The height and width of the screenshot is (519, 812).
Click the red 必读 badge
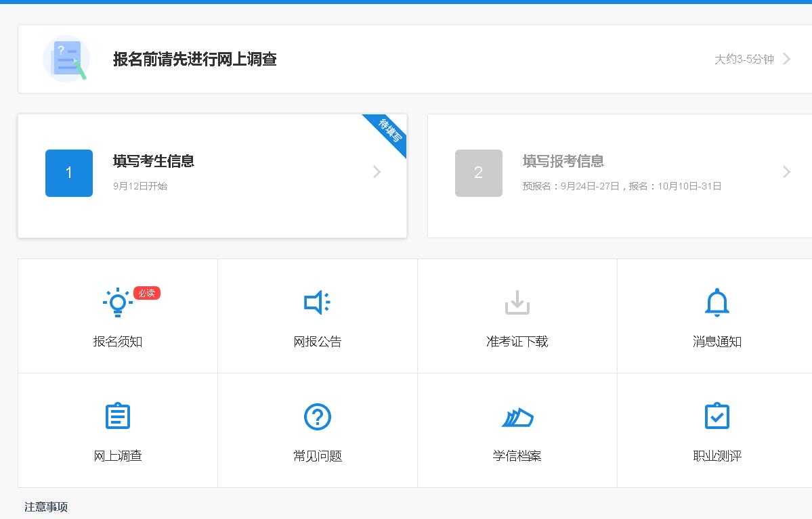pyautogui.click(x=146, y=293)
